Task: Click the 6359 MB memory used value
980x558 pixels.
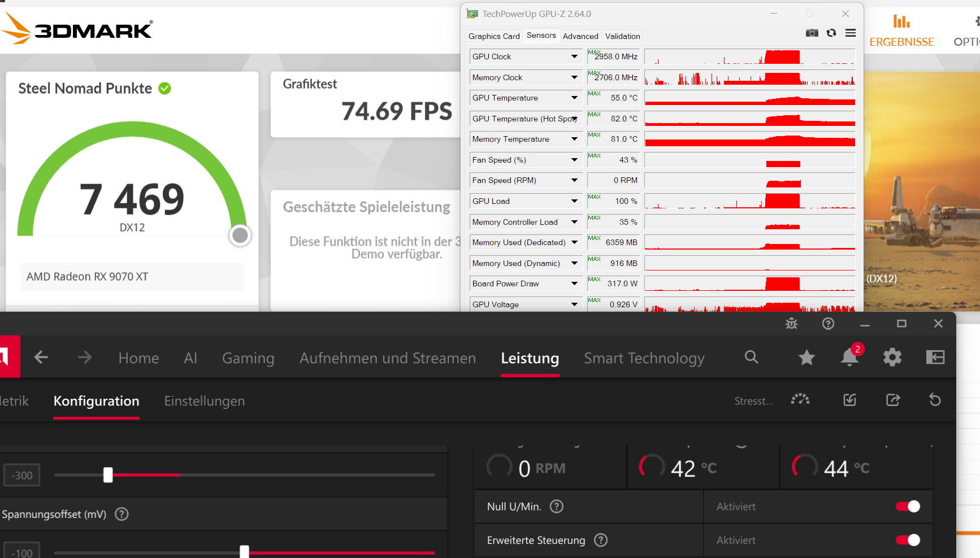Action: (x=621, y=242)
